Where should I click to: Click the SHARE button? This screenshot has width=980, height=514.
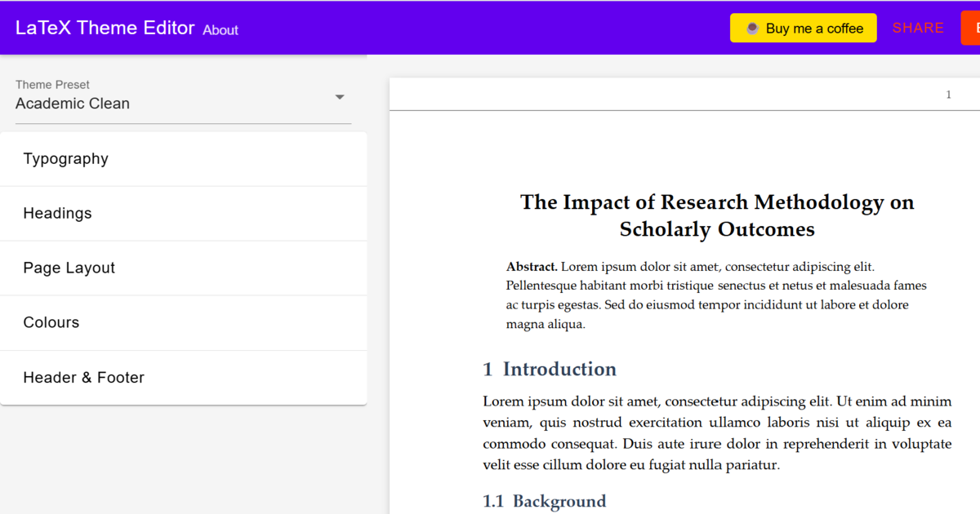(x=918, y=28)
